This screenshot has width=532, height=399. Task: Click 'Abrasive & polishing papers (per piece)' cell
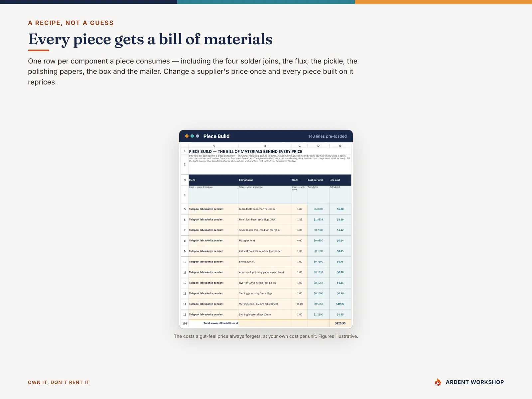265,272
